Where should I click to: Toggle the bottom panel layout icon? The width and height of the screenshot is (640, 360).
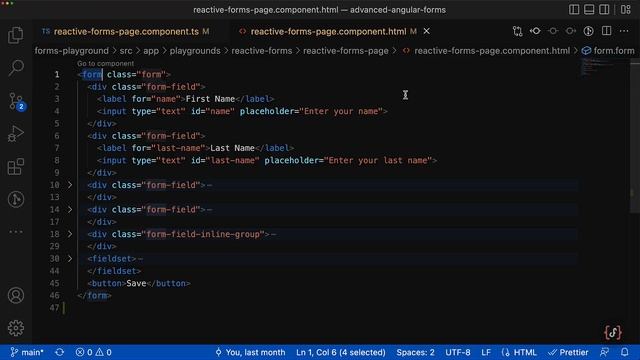589,9
